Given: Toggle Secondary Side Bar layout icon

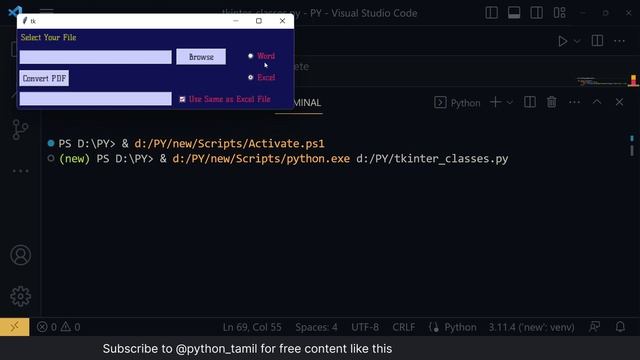Looking at the screenshot, I should coord(536,13).
